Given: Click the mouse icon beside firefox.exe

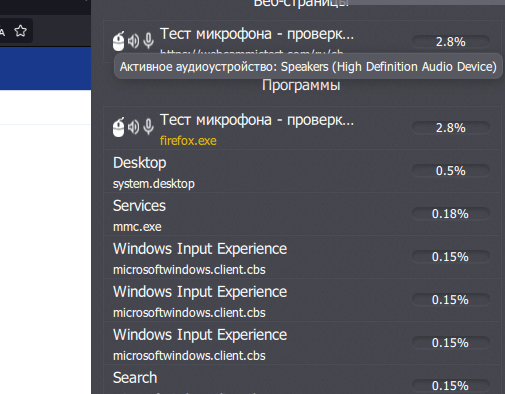Looking at the screenshot, I should (118, 127).
